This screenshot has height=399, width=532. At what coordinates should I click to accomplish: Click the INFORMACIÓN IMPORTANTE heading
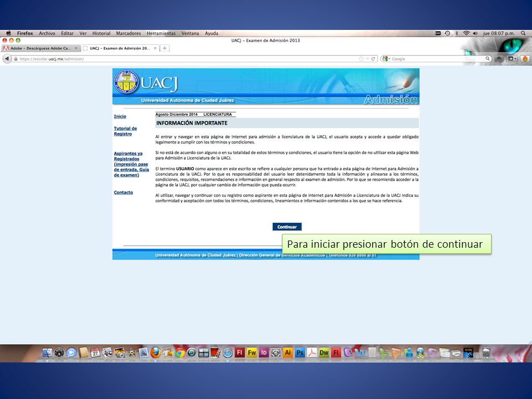(x=192, y=123)
